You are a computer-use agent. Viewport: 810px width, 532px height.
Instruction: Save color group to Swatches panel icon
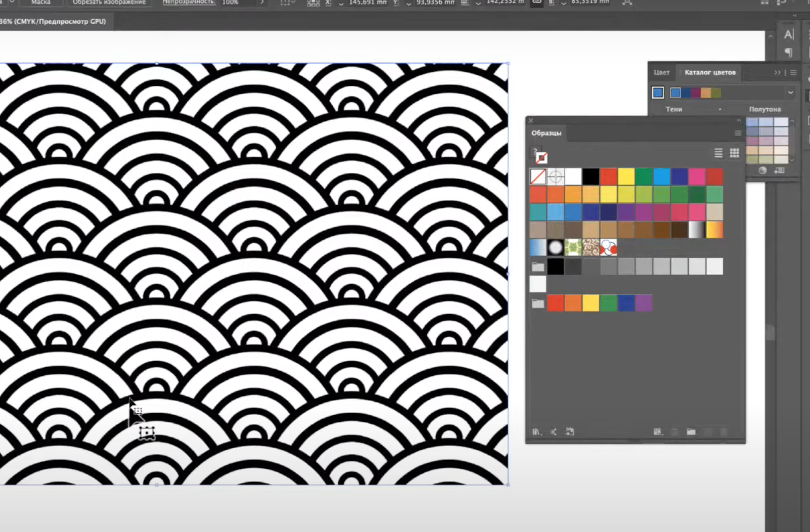point(779,170)
